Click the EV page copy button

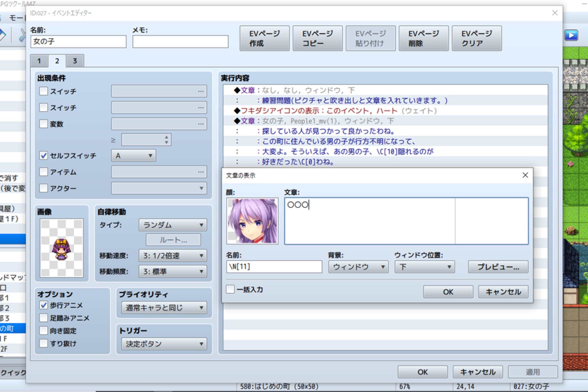pyautogui.click(x=317, y=39)
